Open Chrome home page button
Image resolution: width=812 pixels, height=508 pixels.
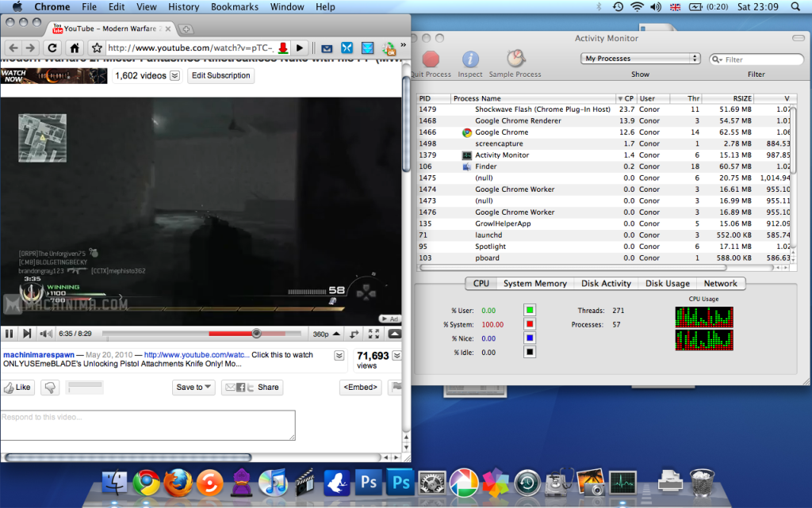75,48
